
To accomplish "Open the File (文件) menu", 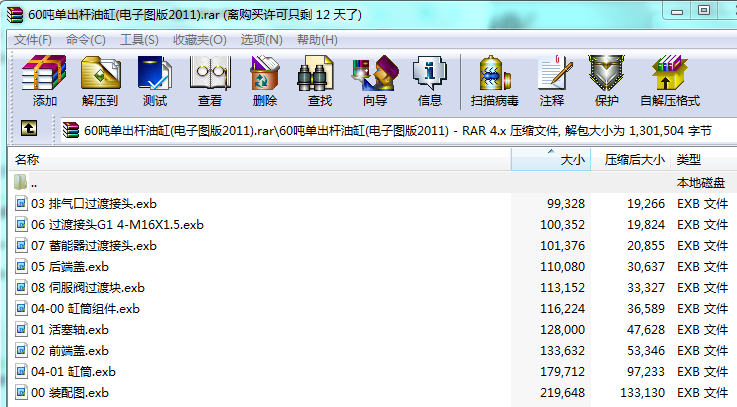I will (x=32, y=40).
